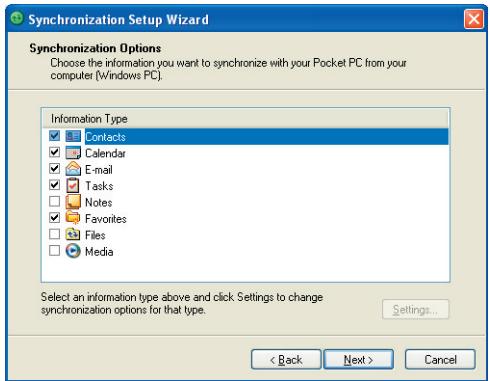
Task: Select the Files row label
Action: tap(95, 235)
